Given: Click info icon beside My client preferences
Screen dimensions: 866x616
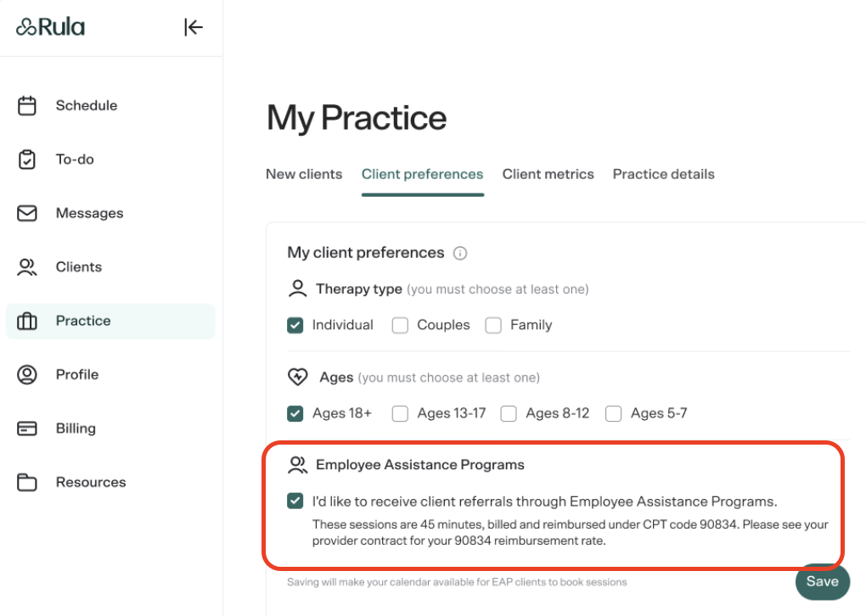Looking at the screenshot, I should tap(460, 253).
